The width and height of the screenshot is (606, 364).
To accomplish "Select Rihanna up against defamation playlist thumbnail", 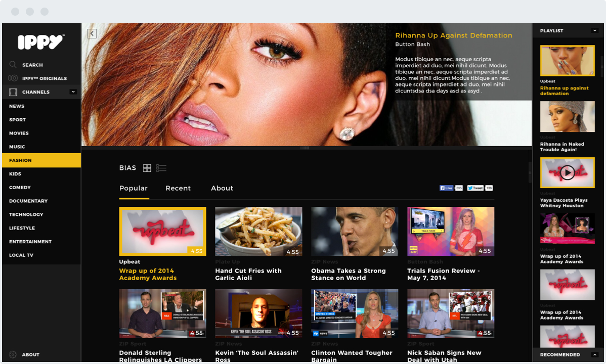I will tap(568, 61).
